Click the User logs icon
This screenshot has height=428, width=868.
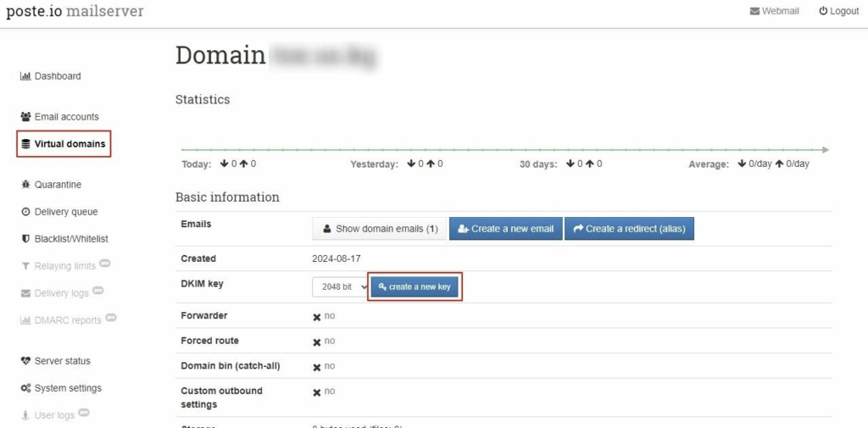coord(25,415)
